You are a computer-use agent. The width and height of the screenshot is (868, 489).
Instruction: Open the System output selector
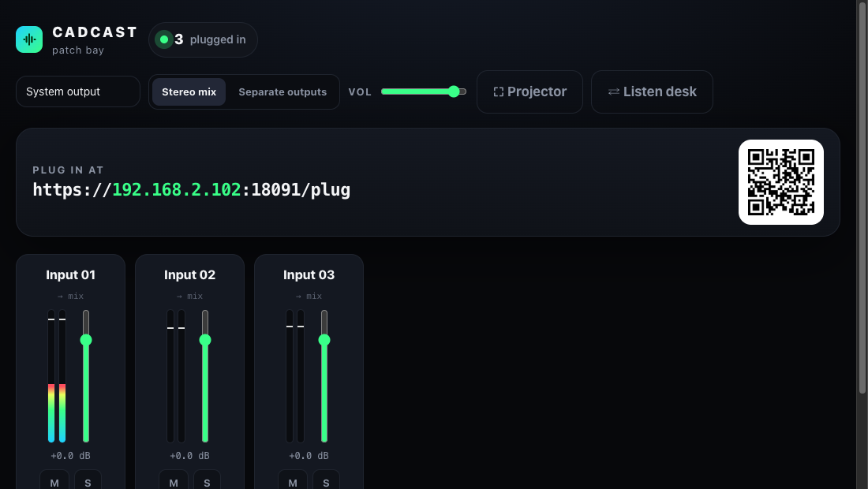tap(78, 91)
